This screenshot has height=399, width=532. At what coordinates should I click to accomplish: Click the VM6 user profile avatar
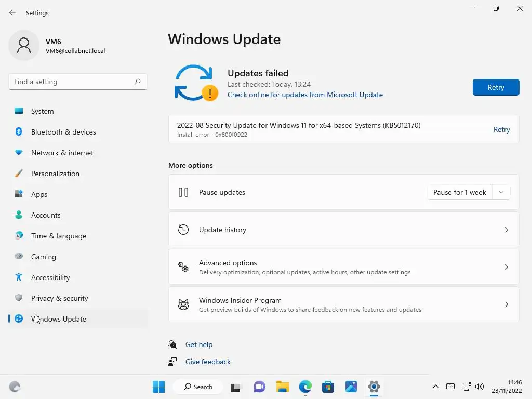click(x=24, y=46)
